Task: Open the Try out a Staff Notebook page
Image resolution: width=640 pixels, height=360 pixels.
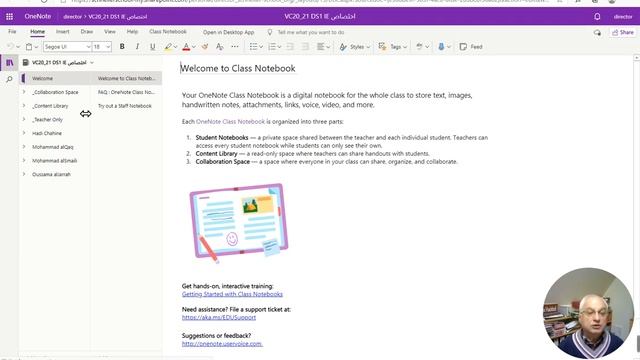Action: [x=126, y=106]
